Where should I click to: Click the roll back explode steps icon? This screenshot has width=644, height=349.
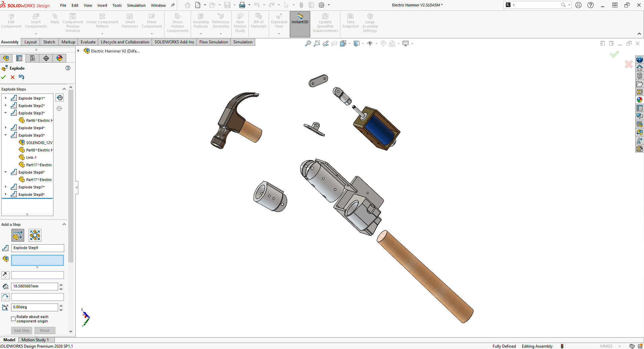[x=60, y=98]
